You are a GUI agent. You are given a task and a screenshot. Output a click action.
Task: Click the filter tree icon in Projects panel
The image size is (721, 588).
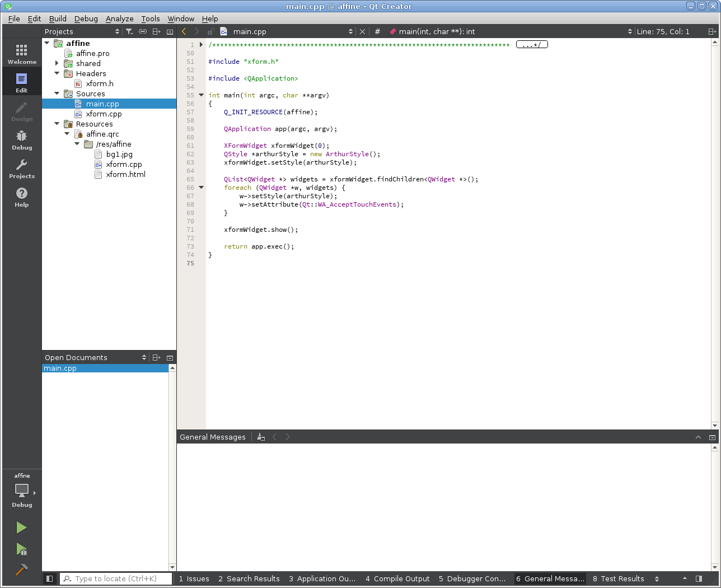[x=129, y=32]
